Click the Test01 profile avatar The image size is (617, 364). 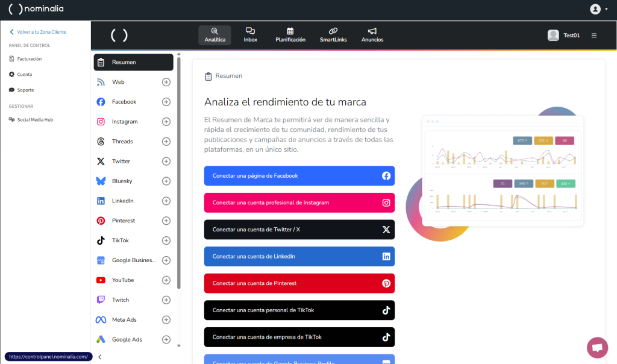click(553, 36)
